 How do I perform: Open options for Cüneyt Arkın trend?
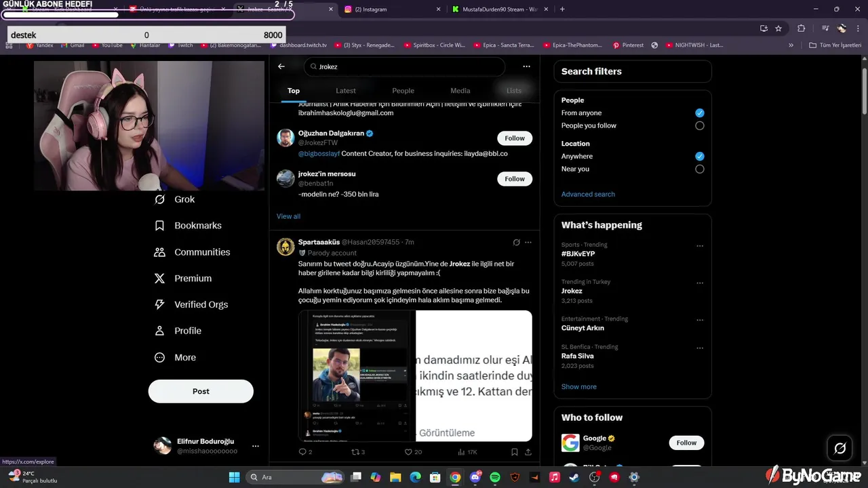(700, 320)
